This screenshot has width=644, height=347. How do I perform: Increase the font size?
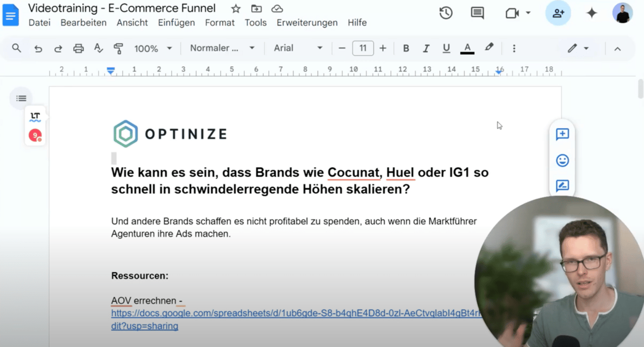pyautogui.click(x=383, y=48)
